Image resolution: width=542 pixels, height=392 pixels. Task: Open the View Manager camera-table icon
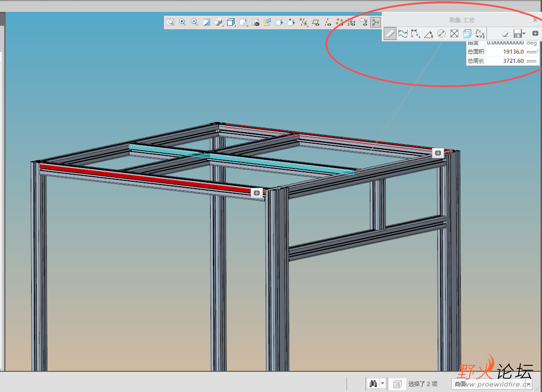[x=256, y=22]
